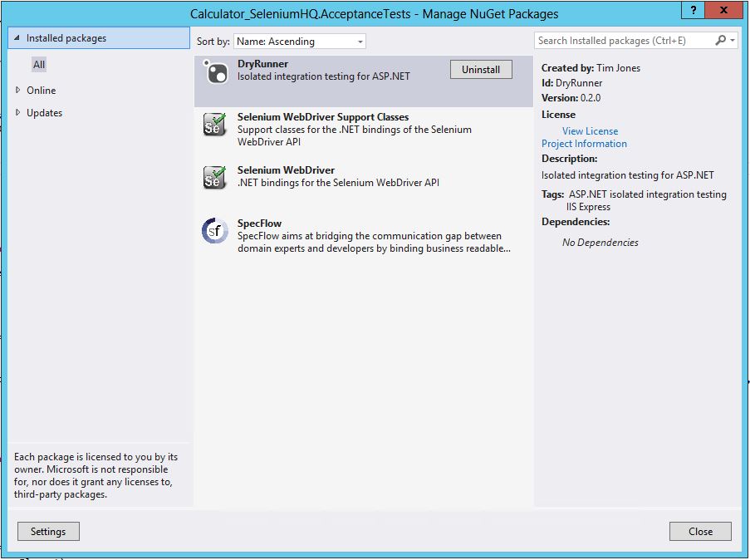Click the 'Created by: Tim Jones' text
Screen dimensions: 750x560
click(591, 68)
